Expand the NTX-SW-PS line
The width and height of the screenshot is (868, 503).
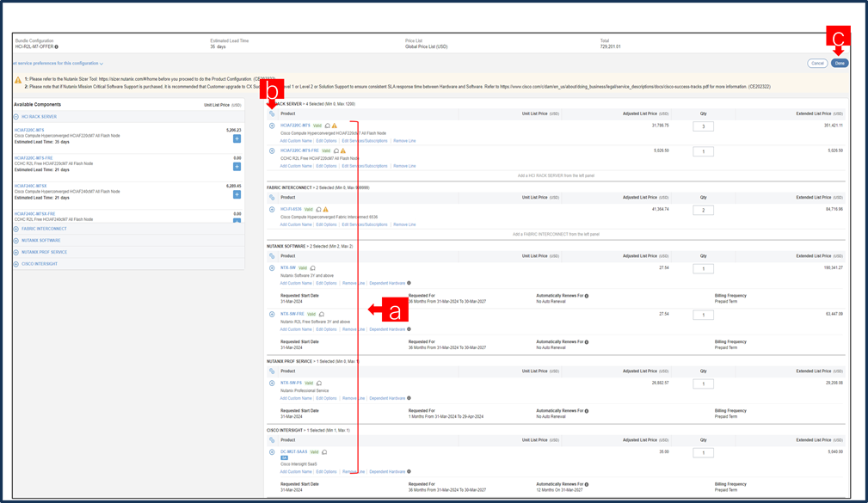(272, 383)
